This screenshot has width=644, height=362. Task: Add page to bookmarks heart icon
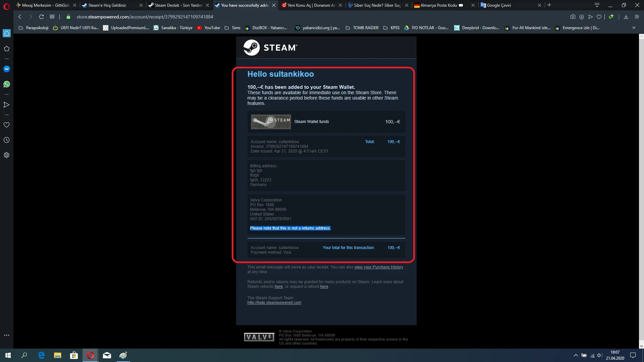599,17
